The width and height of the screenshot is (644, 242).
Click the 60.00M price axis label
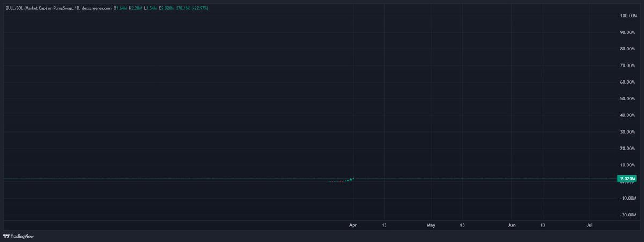628,82
